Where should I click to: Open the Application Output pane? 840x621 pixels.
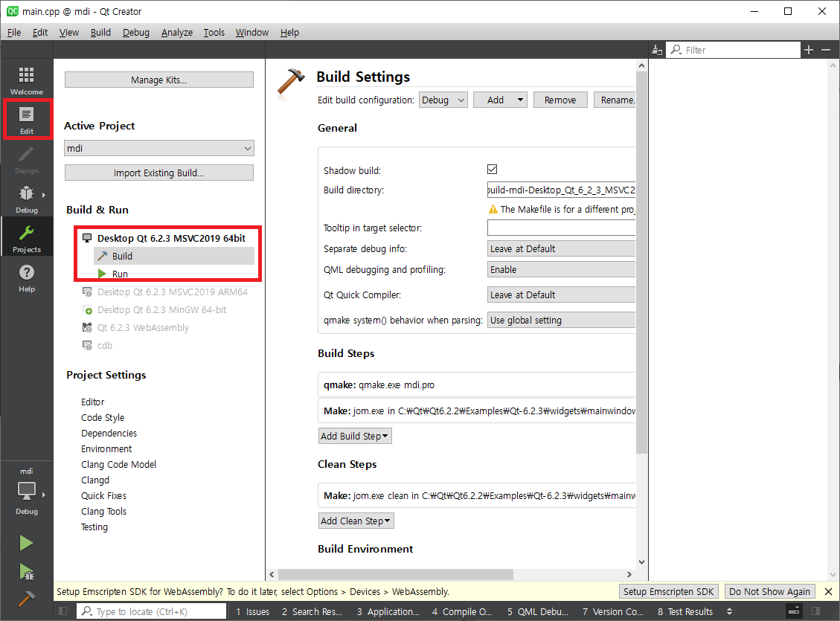click(388, 611)
